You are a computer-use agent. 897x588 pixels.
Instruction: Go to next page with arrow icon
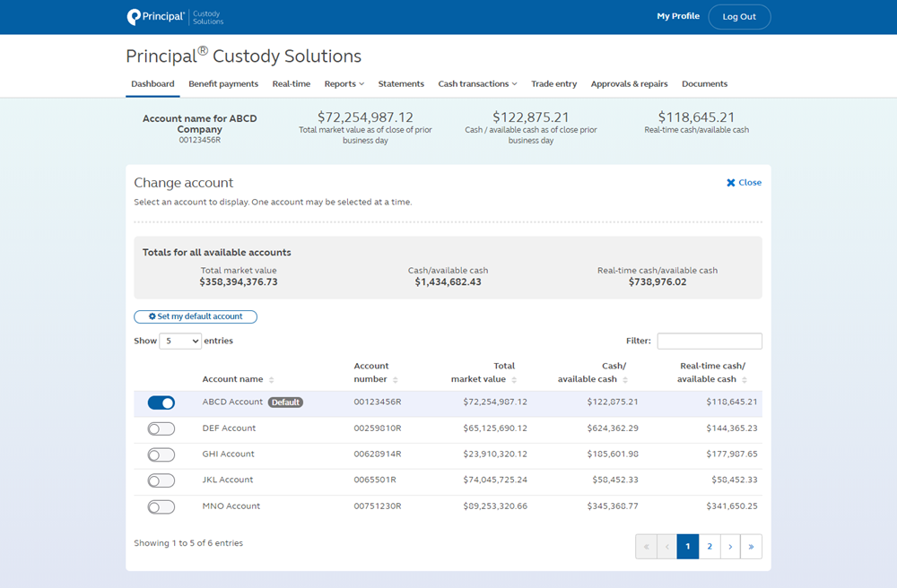point(730,546)
